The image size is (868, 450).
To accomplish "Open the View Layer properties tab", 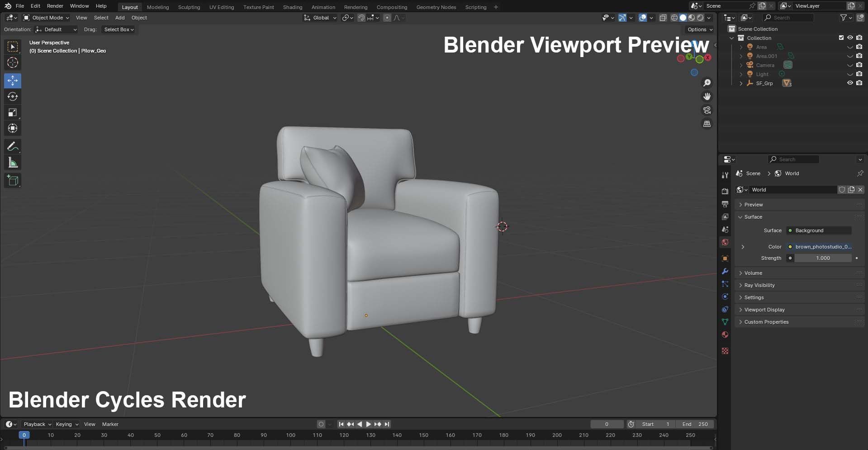I will pyautogui.click(x=725, y=217).
